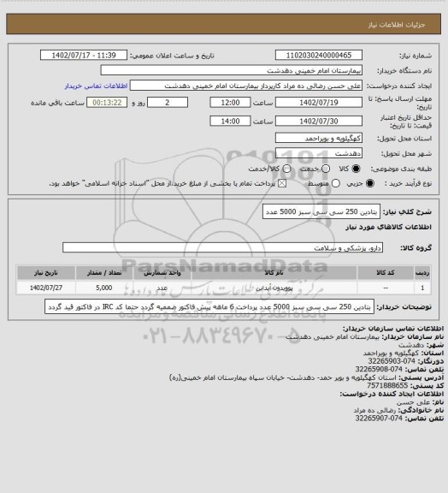Click the request creator name field
The image size is (448, 493).
pos(246,86)
